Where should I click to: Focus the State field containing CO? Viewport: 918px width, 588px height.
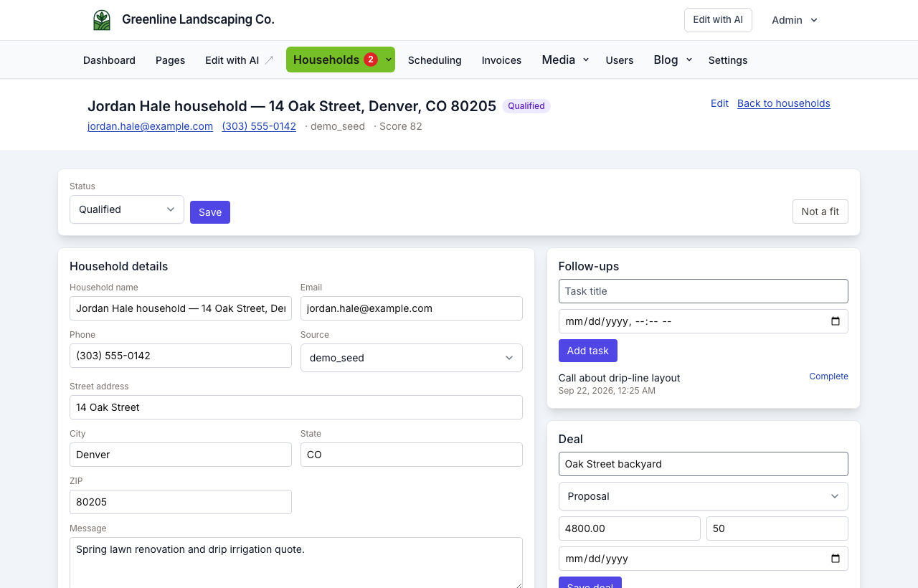click(x=412, y=455)
